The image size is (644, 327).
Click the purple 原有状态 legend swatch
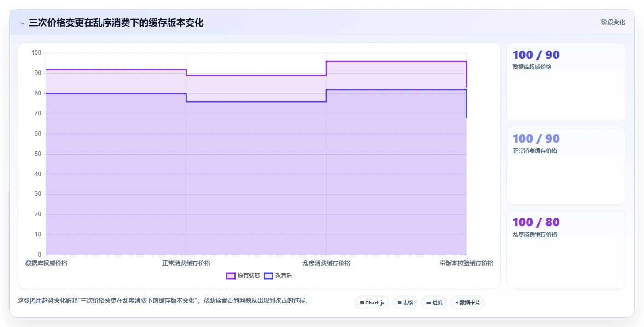[x=231, y=275]
